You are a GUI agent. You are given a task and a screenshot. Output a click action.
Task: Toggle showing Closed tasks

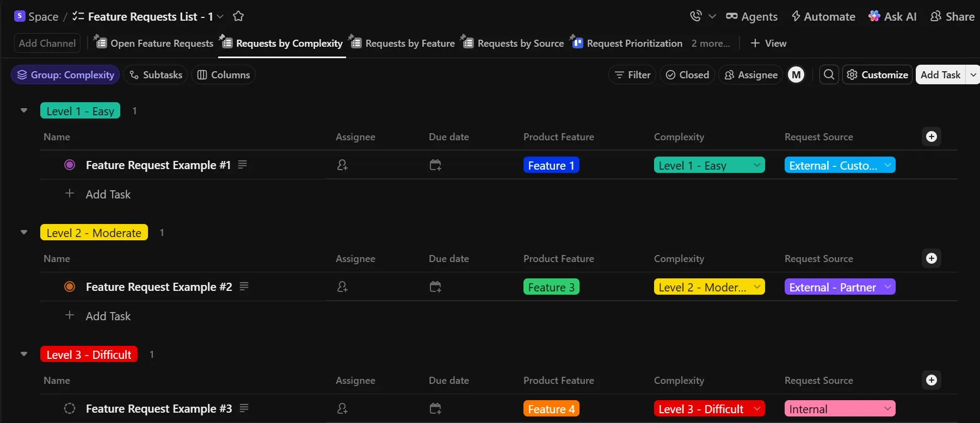[x=687, y=74]
